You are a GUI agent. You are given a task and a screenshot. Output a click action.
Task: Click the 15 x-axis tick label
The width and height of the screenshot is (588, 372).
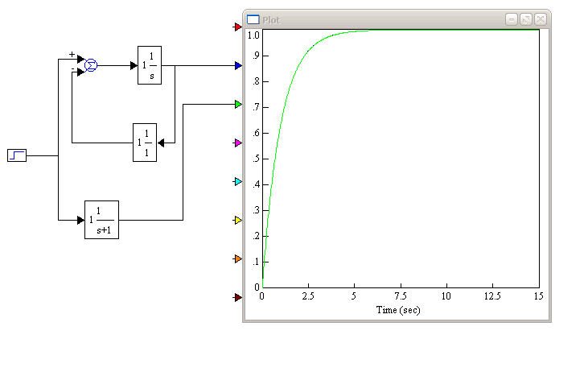[x=538, y=296]
